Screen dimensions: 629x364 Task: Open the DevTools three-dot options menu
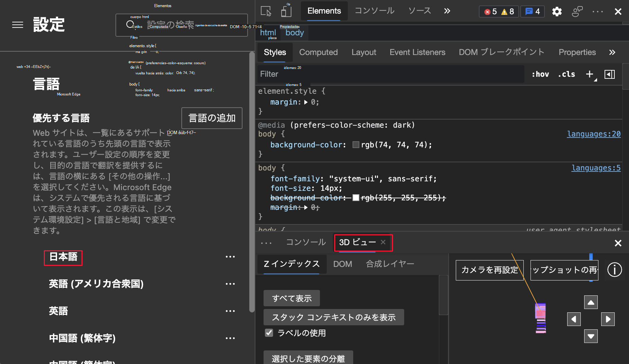point(597,11)
